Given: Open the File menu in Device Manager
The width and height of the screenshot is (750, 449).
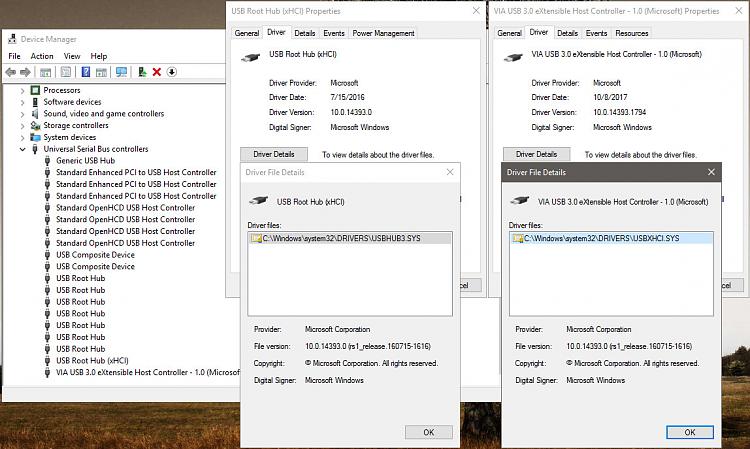Looking at the screenshot, I should point(14,56).
